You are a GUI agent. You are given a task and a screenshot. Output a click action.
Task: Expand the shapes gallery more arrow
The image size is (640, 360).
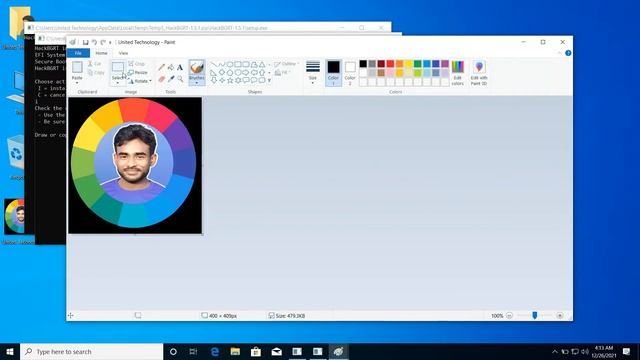click(x=269, y=80)
